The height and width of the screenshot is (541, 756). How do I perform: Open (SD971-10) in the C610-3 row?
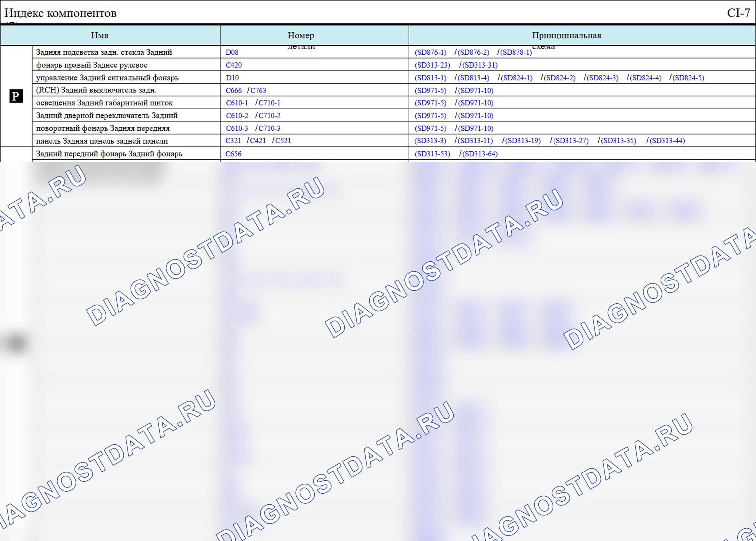pyautogui.click(x=476, y=128)
